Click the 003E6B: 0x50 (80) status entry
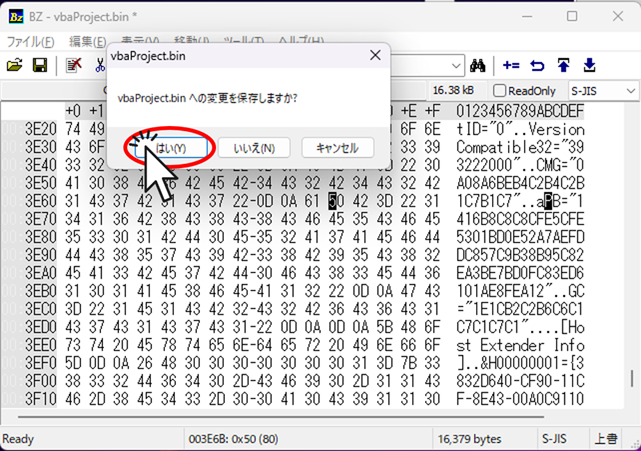 (x=233, y=439)
